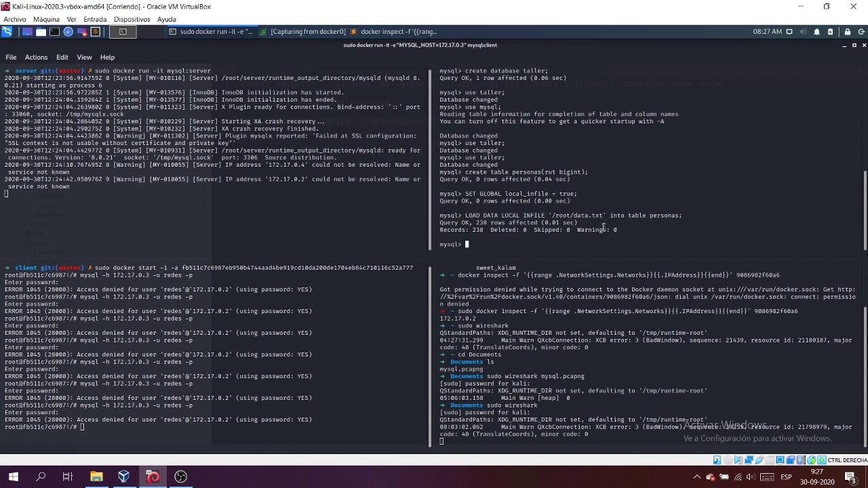Select OBS Studio icon in Windows taskbar
Viewport: 868px width, 488px height.
tap(180, 476)
